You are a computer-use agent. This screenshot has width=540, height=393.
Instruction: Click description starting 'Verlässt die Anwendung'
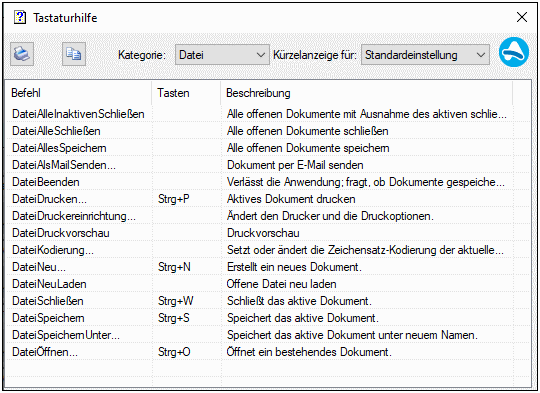tap(366, 182)
